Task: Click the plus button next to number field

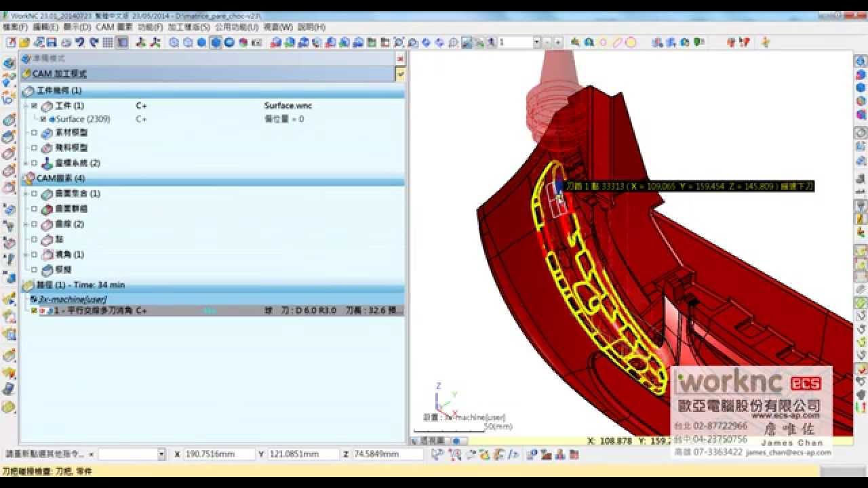Action: [558, 42]
